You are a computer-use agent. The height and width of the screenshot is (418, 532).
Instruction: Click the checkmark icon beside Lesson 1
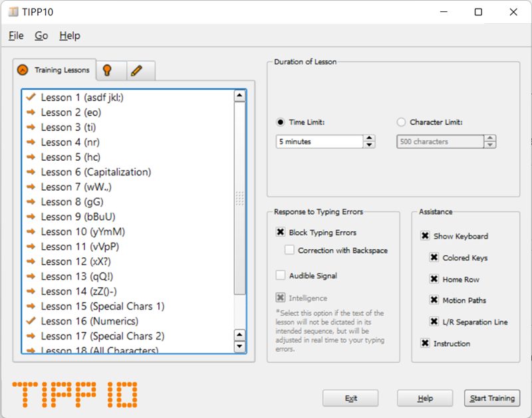[x=30, y=97]
